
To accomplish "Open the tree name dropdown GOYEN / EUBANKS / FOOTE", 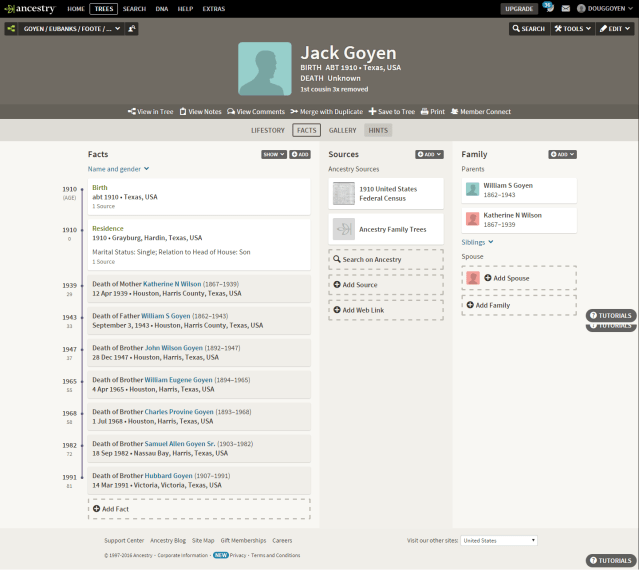I will point(71,29).
